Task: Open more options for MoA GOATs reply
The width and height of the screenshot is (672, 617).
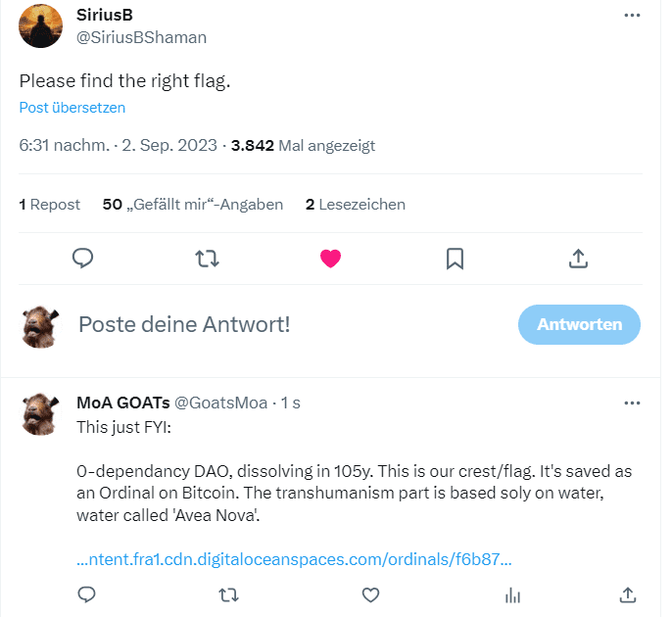Action: pos(633,403)
